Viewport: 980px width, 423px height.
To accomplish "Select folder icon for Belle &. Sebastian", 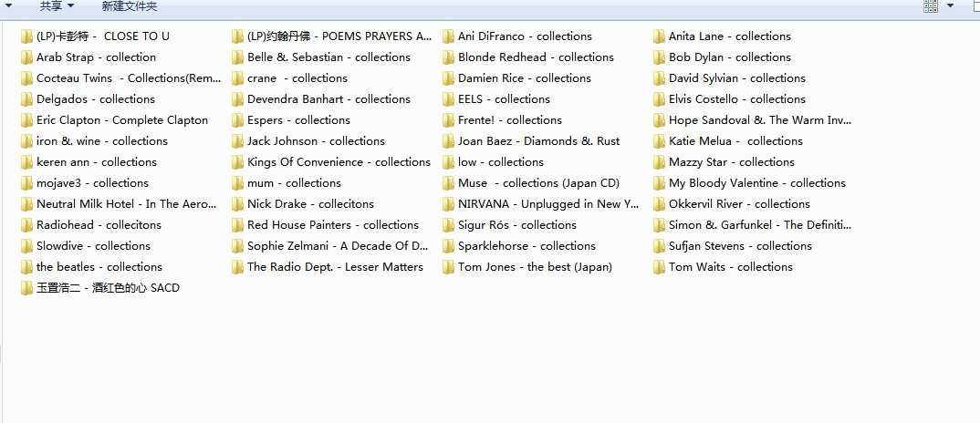I will click(x=237, y=57).
